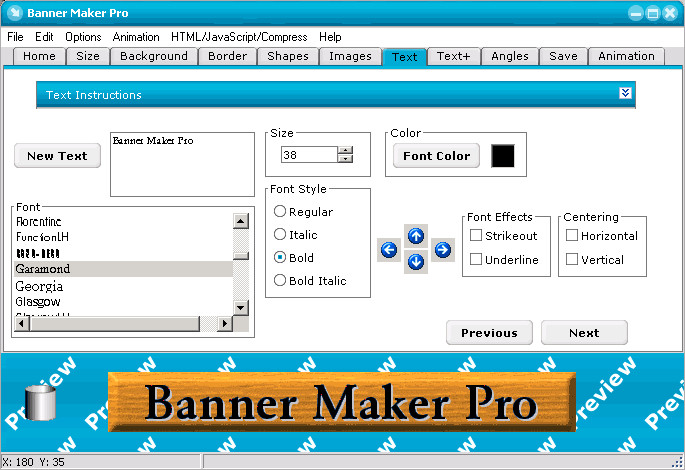The width and height of the screenshot is (685, 470).
Task: Click the banner text entry box
Action: [182, 164]
